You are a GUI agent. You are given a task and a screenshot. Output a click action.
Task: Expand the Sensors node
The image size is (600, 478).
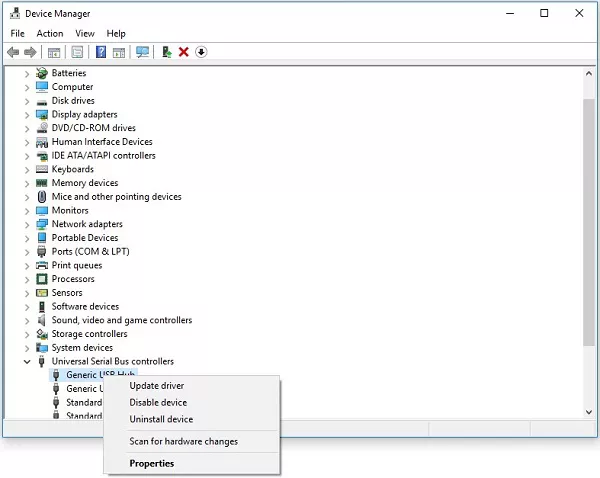[27, 293]
